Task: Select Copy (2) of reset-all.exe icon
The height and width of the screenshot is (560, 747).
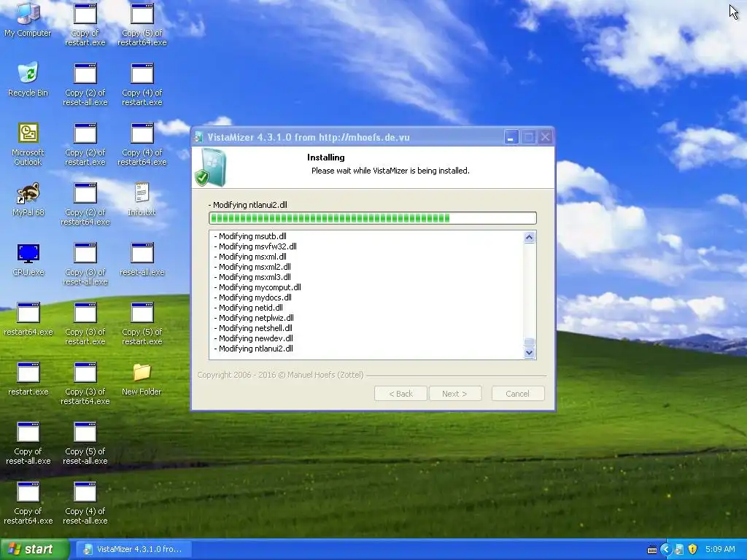Action: click(x=85, y=85)
